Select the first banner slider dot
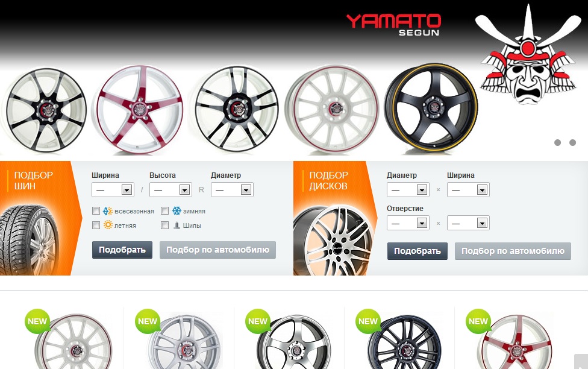Viewport: 588px width, 369px height. pyautogui.click(x=557, y=143)
